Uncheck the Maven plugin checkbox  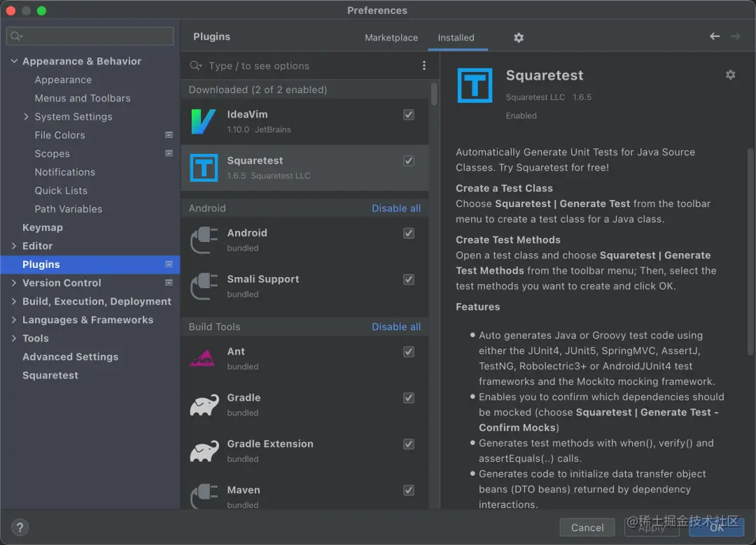coord(408,490)
